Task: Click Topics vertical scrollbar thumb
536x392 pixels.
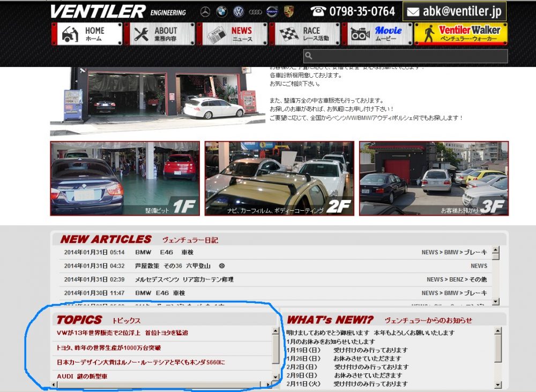Action: point(276,349)
